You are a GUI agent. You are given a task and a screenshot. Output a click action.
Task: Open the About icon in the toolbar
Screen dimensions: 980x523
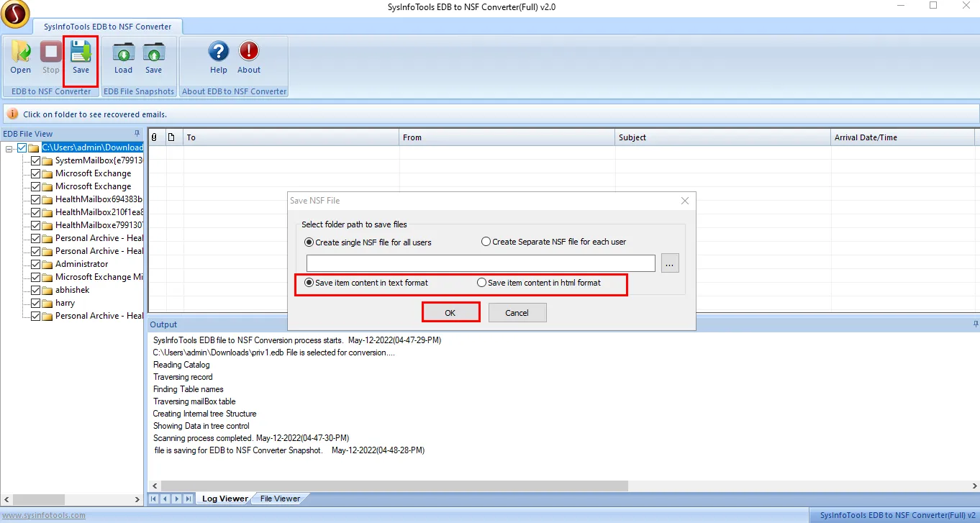[x=249, y=58]
